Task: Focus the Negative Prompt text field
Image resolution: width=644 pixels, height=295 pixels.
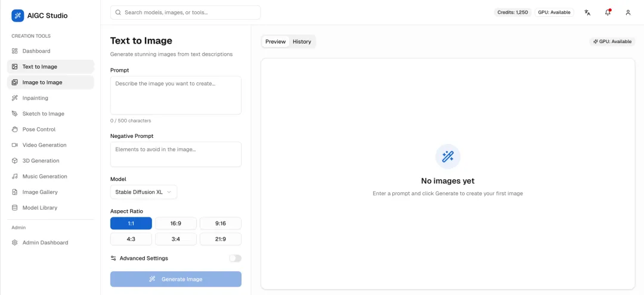Action: [x=176, y=154]
